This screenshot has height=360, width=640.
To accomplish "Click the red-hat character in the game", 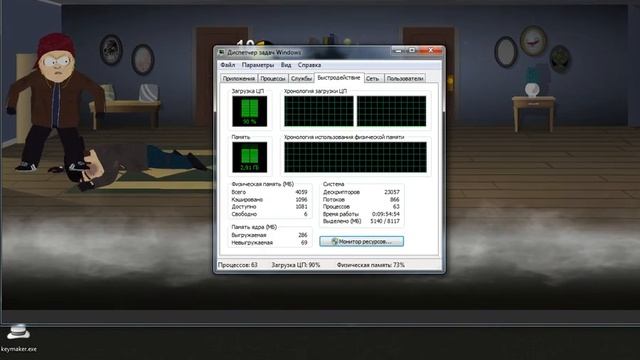I will 55,102.
